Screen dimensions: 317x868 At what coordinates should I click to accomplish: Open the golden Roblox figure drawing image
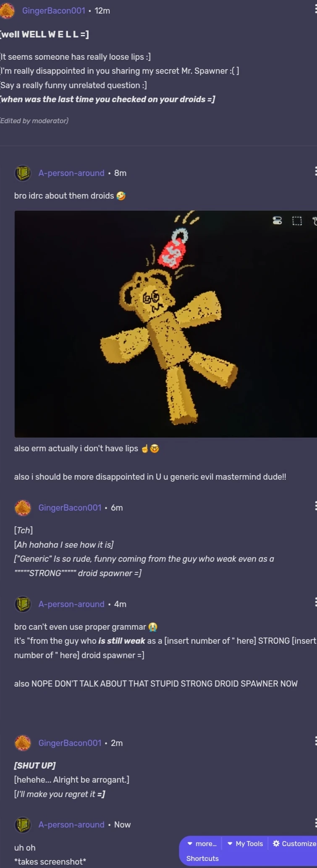click(x=165, y=324)
